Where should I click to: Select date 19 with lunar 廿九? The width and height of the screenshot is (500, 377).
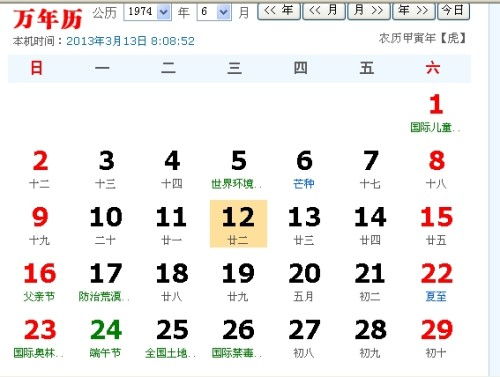click(238, 282)
